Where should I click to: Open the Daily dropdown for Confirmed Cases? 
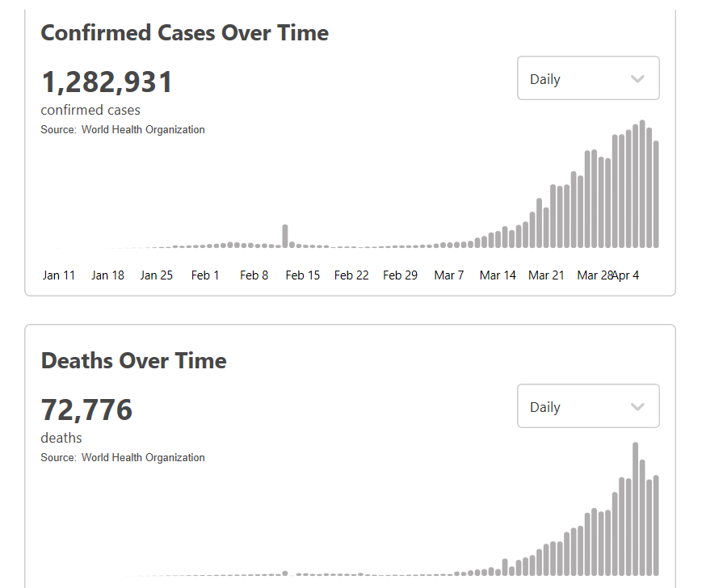(587, 78)
